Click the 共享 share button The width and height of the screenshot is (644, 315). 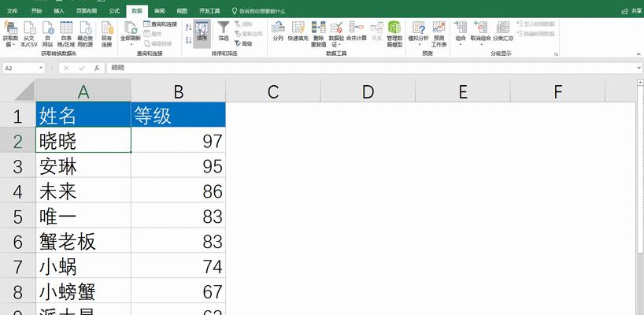[632, 11]
